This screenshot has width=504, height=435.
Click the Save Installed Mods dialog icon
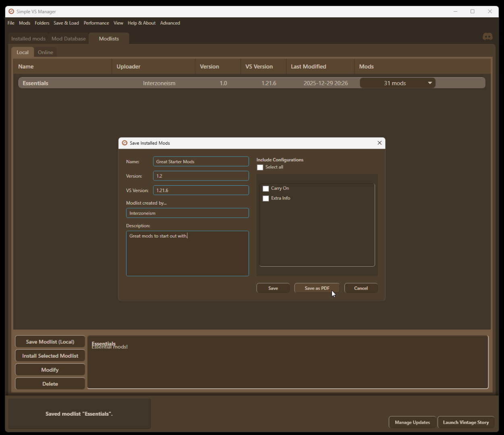(124, 143)
